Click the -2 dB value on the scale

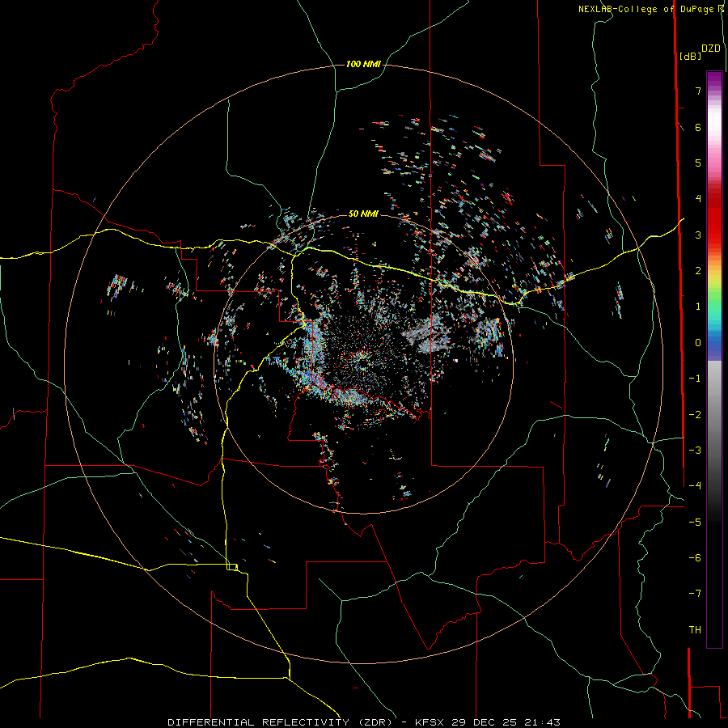695,415
